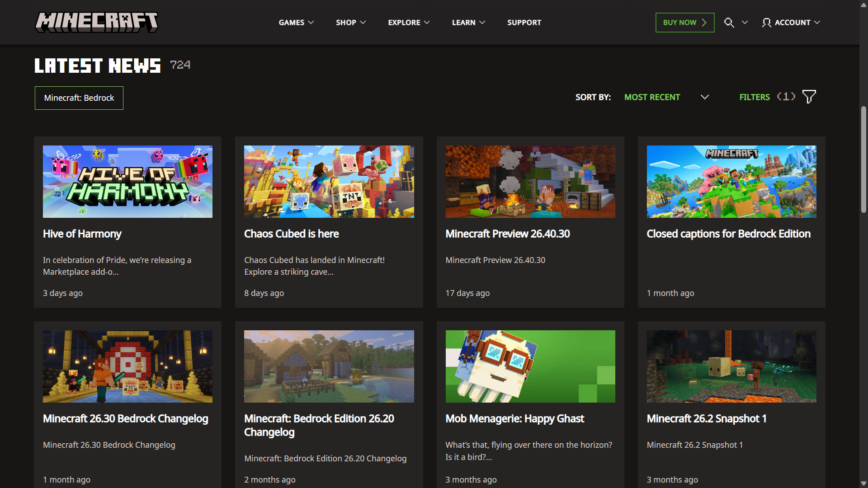This screenshot has width=868, height=488.
Task: Click the '2 months ago' timestamp
Action: (x=270, y=480)
